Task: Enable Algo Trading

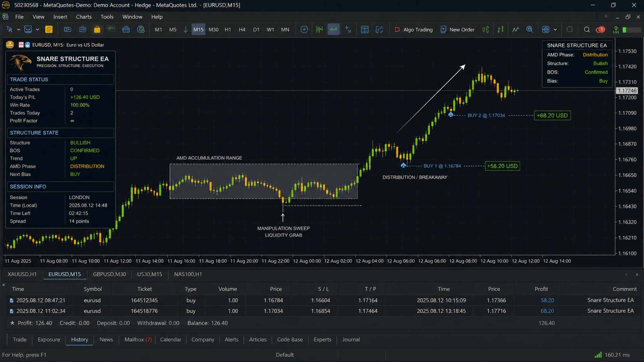Action: click(413, 30)
